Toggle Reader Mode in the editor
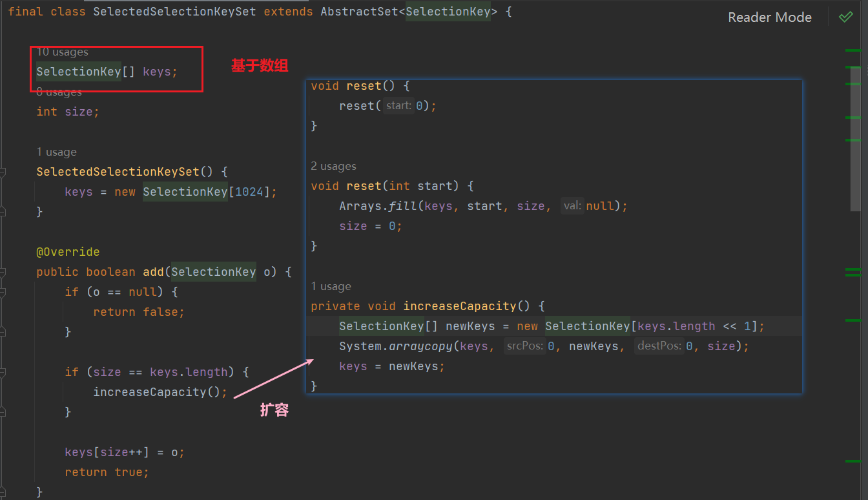The width and height of the screenshot is (868, 500). (x=770, y=17)
